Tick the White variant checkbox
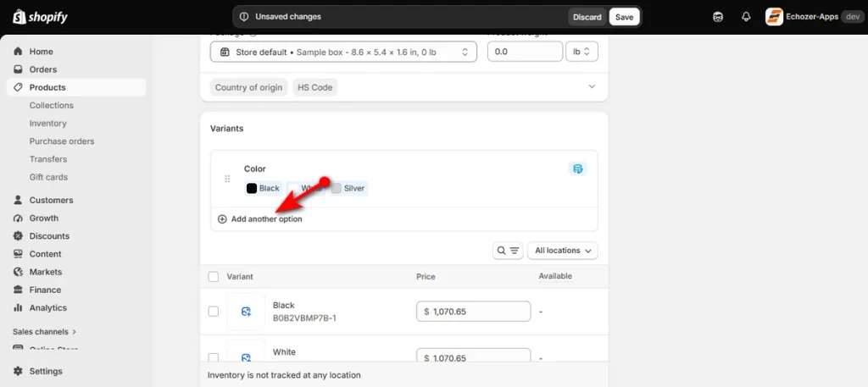 tap(213, 357)
